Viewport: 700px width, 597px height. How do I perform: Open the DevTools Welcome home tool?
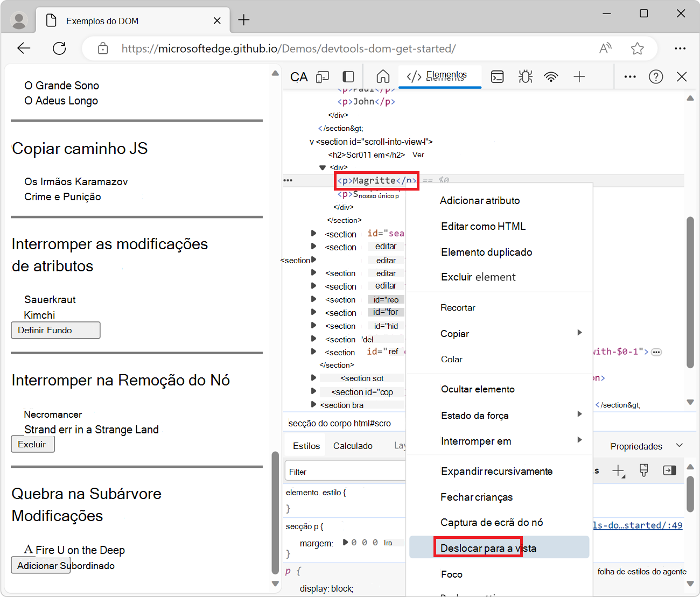pyautogui.click(x=383, y=77)
